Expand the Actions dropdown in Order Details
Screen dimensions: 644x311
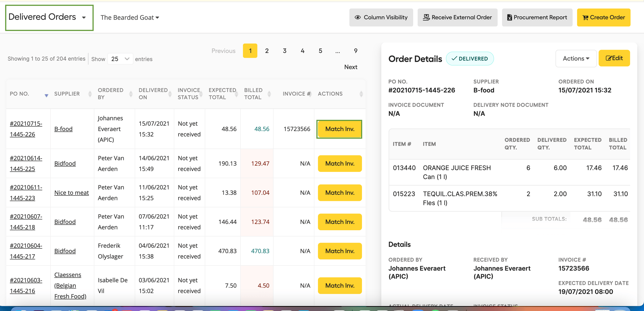coord(576,58)
